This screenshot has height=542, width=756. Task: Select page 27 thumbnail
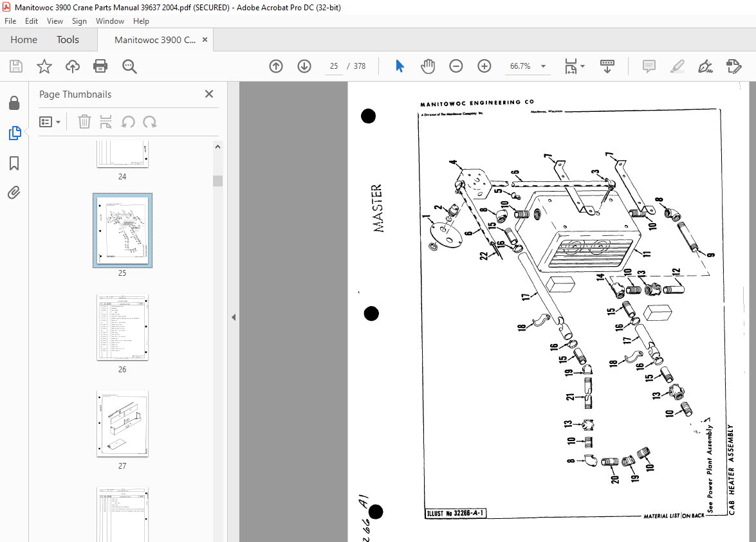122,424
